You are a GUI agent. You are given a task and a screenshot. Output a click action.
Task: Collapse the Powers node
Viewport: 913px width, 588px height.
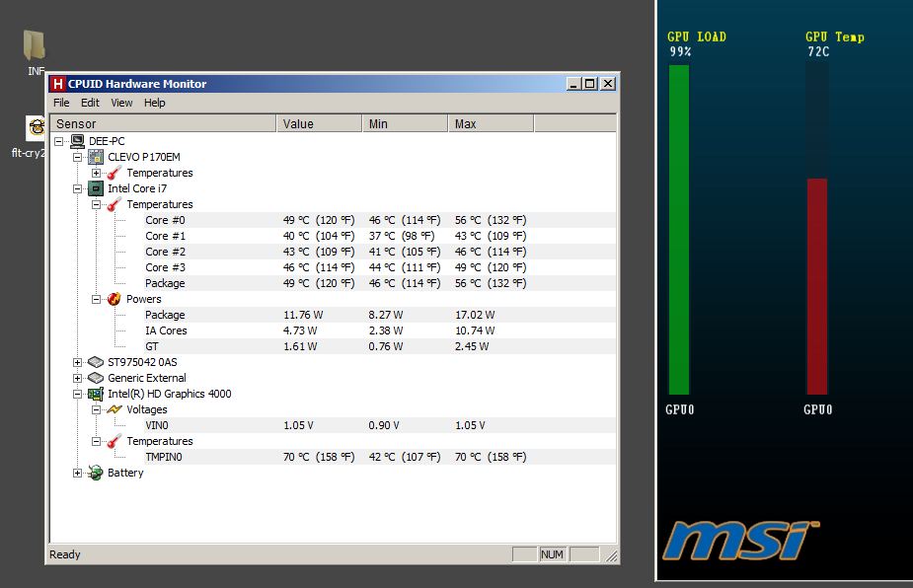[96, 299]
